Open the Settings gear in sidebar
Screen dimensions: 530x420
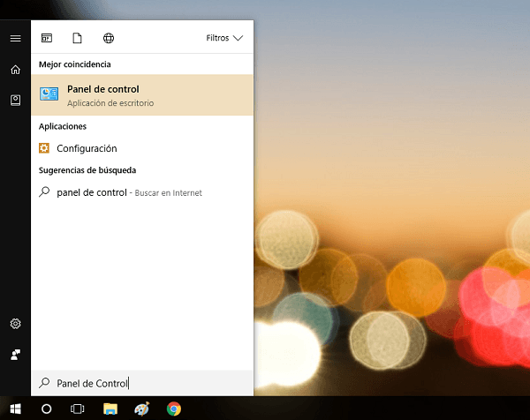(x=15, y=324)
